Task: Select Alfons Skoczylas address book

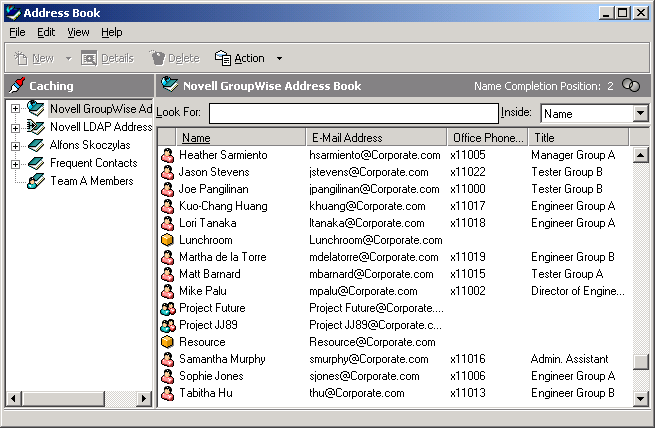Action: 90,145
